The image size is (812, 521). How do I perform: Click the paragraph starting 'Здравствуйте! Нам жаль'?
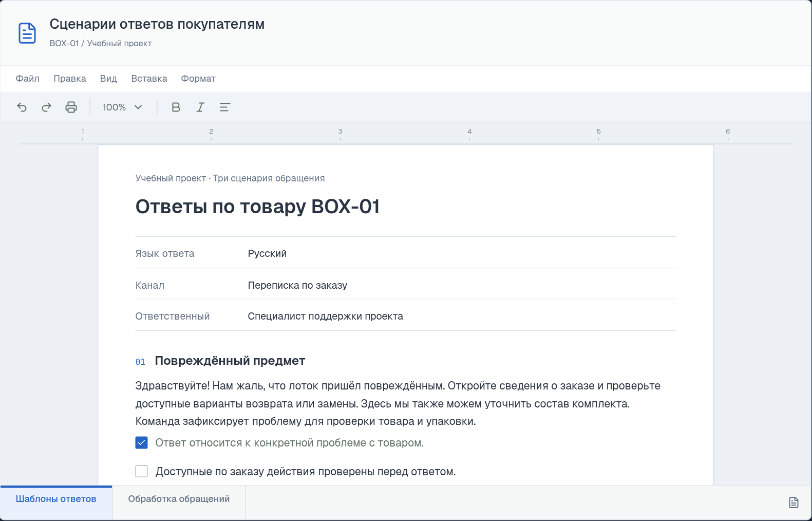[x=398, y=403]
